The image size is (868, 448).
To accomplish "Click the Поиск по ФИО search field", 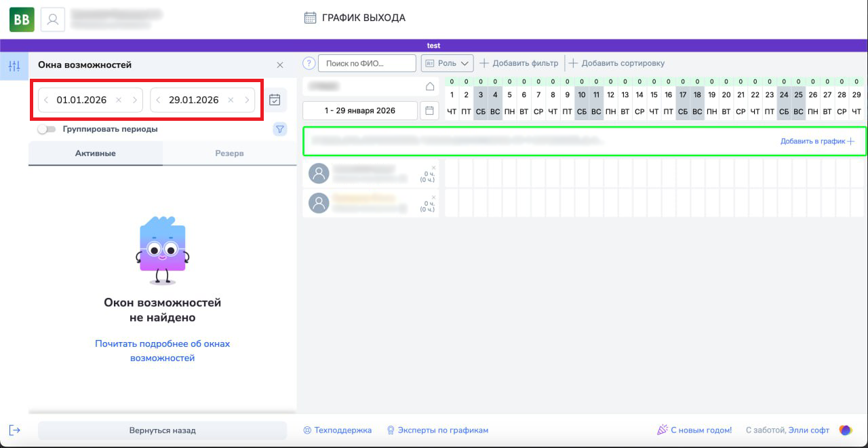I will 367,63.
